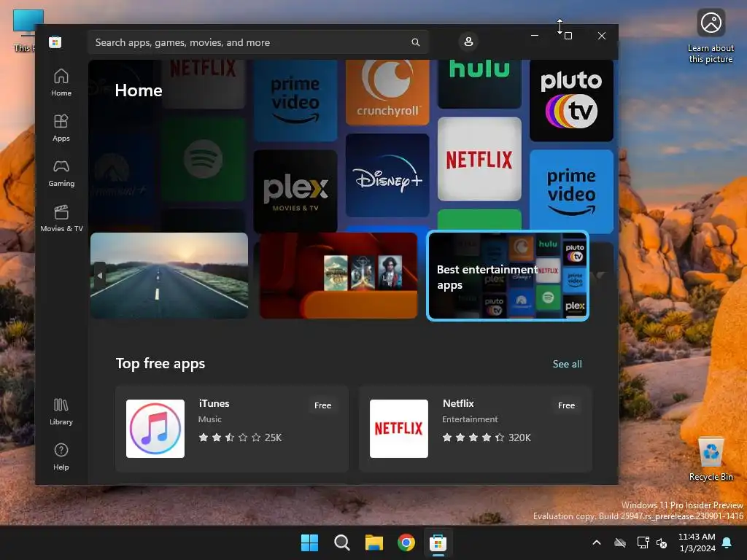The image size is (747, 560).
Task: Open the Recycle Bin on the desktop
Action: 711,459
